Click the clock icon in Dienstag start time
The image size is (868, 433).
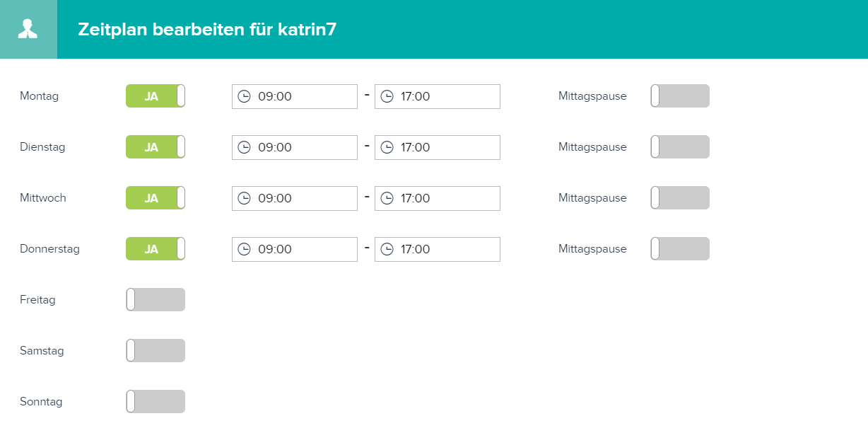click(244, 147)
